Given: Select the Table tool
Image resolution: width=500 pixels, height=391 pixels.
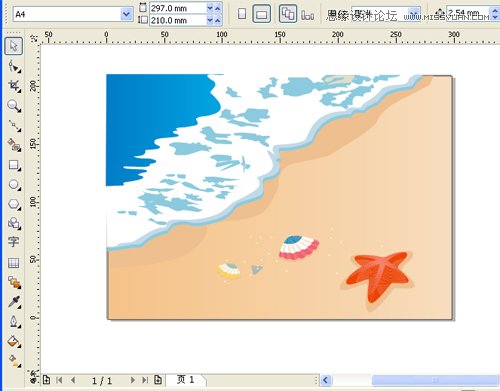Looking at the screenshot, I should [x=14, y=263].
